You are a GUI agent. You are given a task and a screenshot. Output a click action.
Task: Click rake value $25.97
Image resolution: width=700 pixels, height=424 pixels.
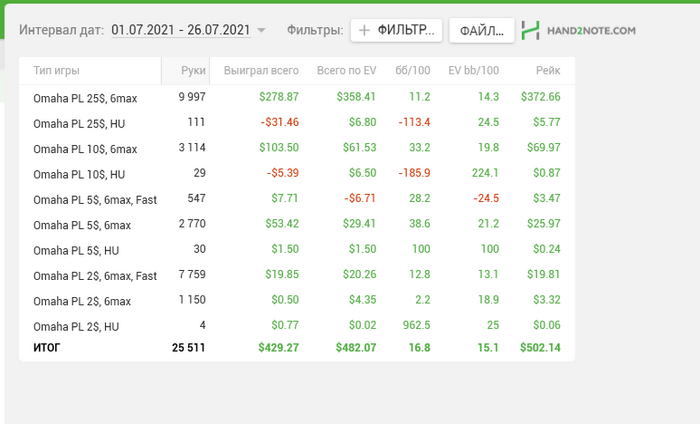click(x=544, y=224)
